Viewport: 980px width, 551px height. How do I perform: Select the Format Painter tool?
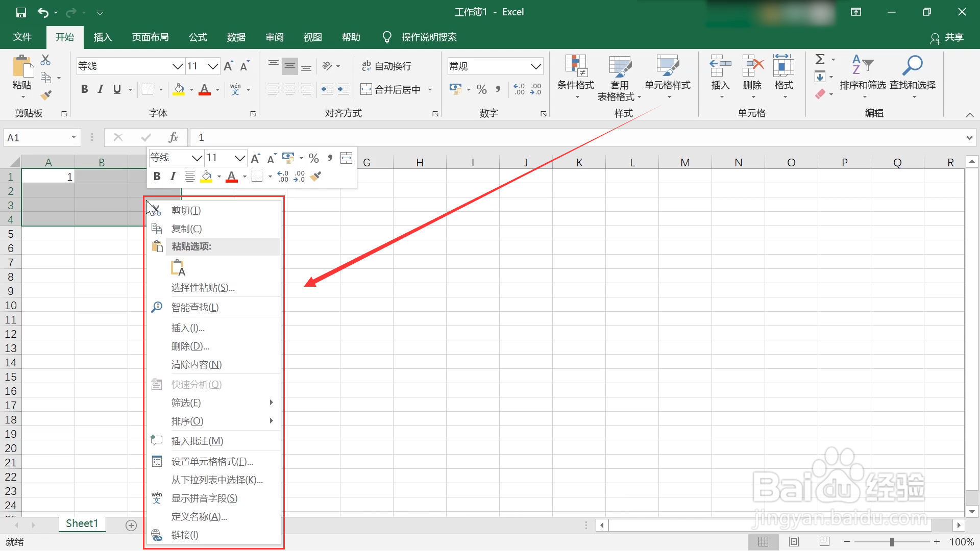coord(46,95)
